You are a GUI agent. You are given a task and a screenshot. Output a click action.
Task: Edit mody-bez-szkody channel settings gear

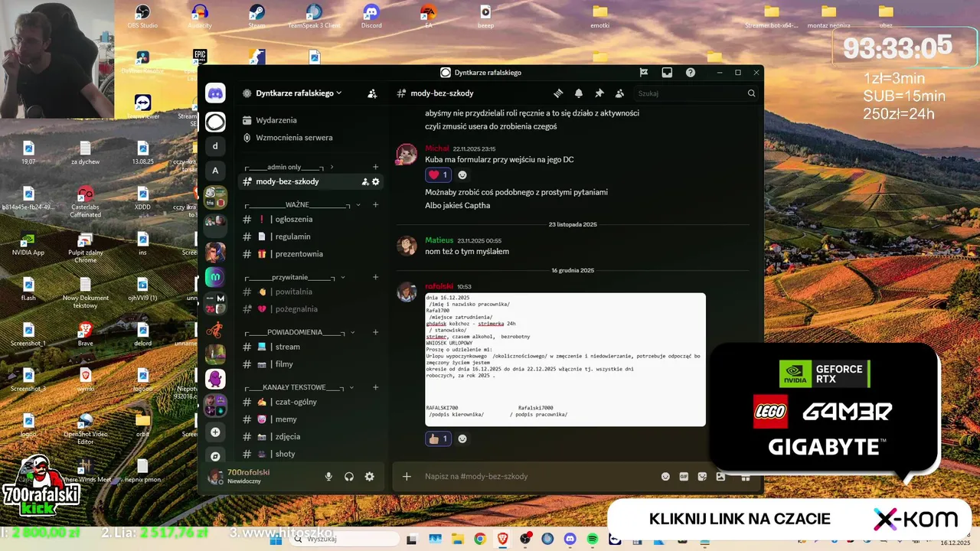click(x=376, y=181)
